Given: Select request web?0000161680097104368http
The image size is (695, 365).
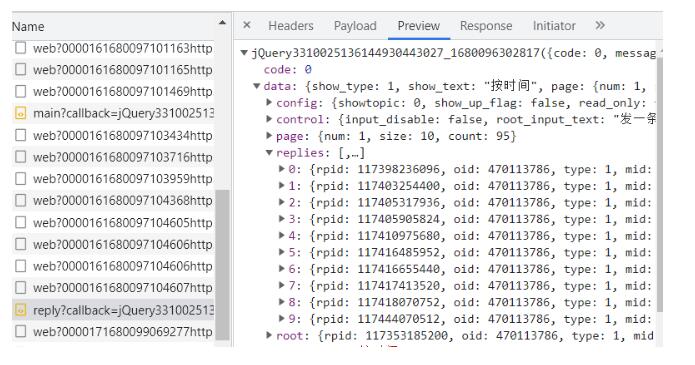Looking at the screenshot, I should (x=113, y=200).
